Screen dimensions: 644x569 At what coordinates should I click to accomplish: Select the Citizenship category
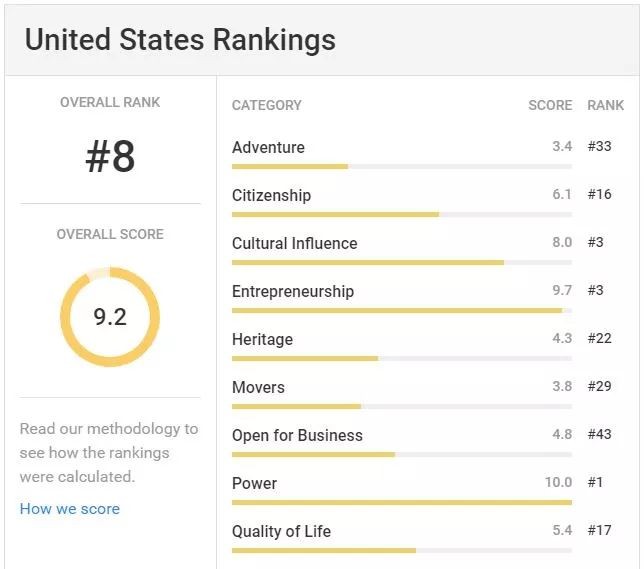click(271, 196)
